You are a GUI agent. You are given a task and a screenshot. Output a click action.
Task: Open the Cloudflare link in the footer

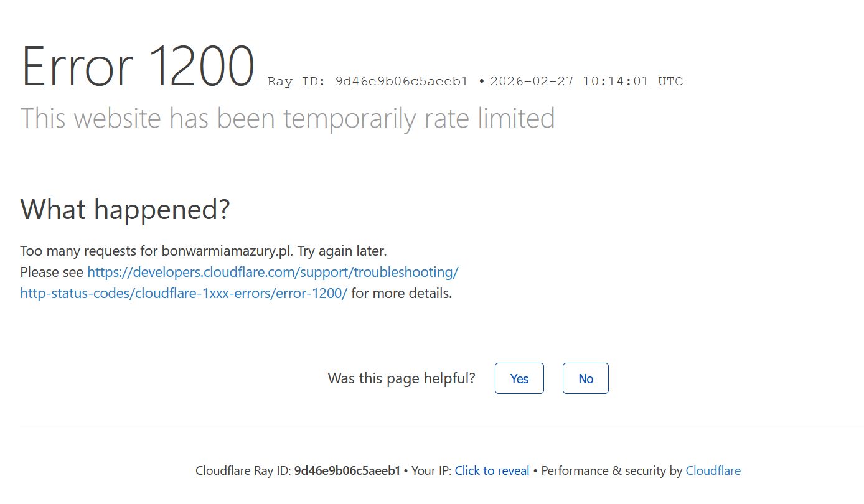click(713, 471)
